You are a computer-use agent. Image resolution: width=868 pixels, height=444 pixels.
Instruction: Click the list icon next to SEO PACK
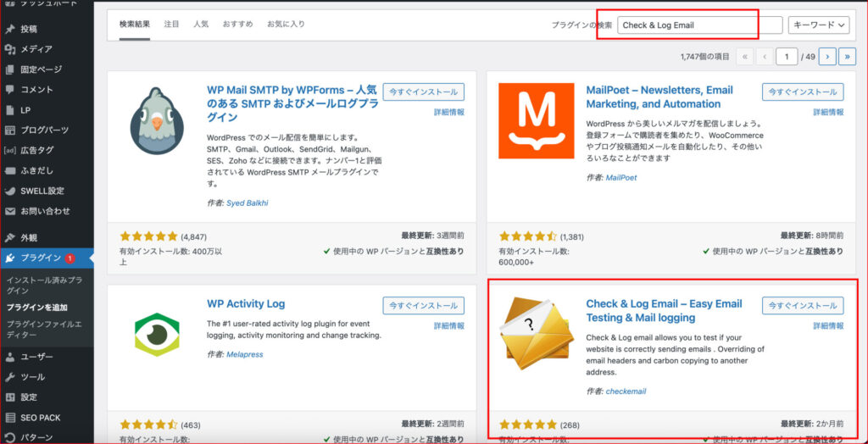point(10,418)
